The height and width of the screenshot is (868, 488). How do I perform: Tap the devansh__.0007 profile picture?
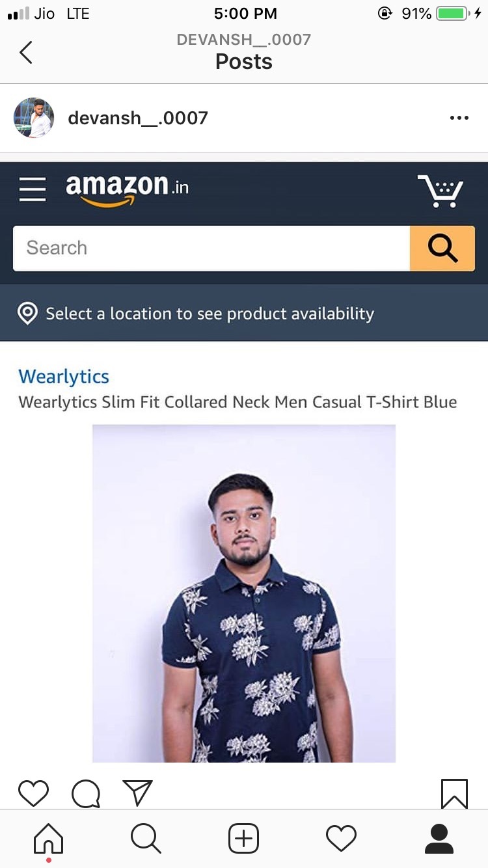coord(33,118)
